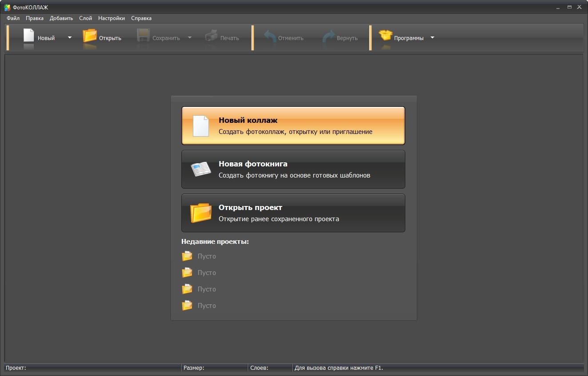Viewport: 588px width, 376px height.
Task: Open the Файл menu
Action: 13,18
